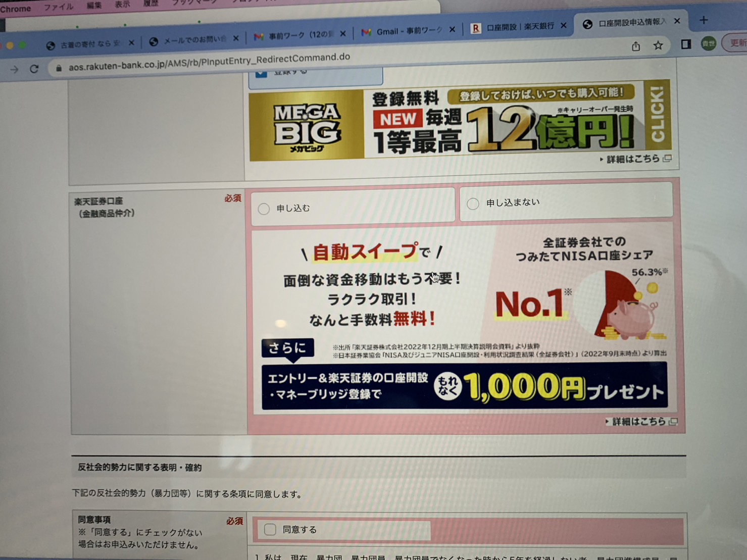Open the 表示 menu
The width and height of the screenshot is (747, 560).
point(122,5)
